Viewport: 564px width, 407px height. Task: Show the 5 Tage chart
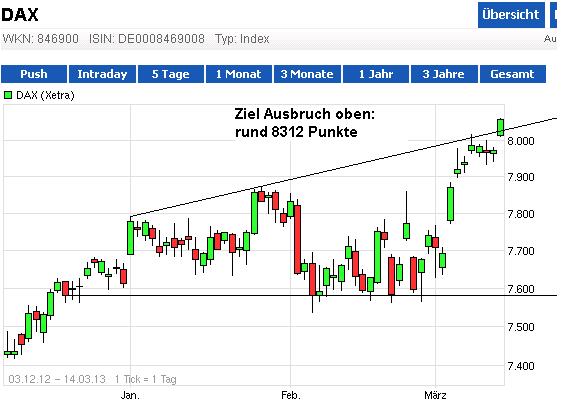tap(171, 74)
